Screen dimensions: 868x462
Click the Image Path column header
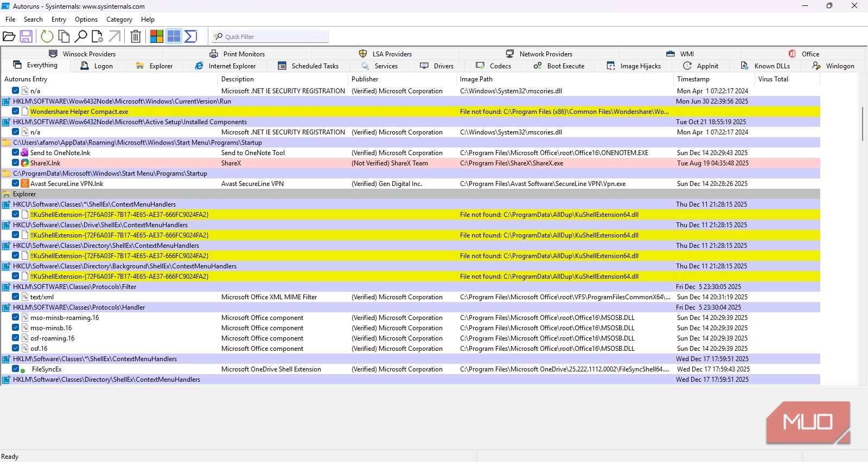point(565,79)
